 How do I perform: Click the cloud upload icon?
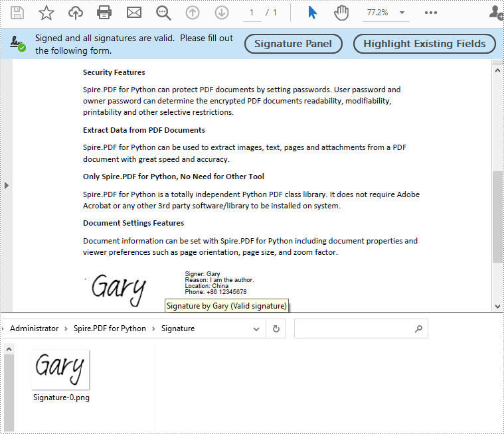(76, 13)
